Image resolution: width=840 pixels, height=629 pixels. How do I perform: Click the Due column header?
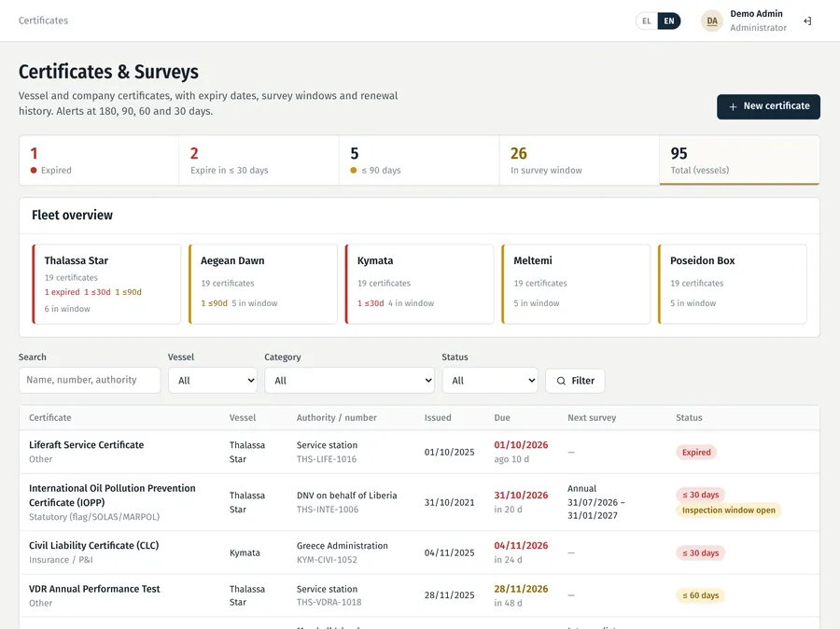tap(502, 417)
